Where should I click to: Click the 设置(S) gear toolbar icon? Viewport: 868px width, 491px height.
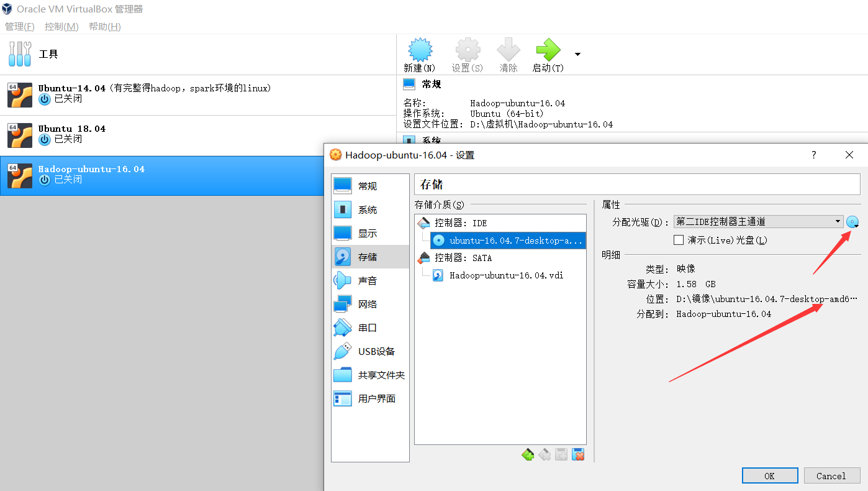click(x=468, y=50)
